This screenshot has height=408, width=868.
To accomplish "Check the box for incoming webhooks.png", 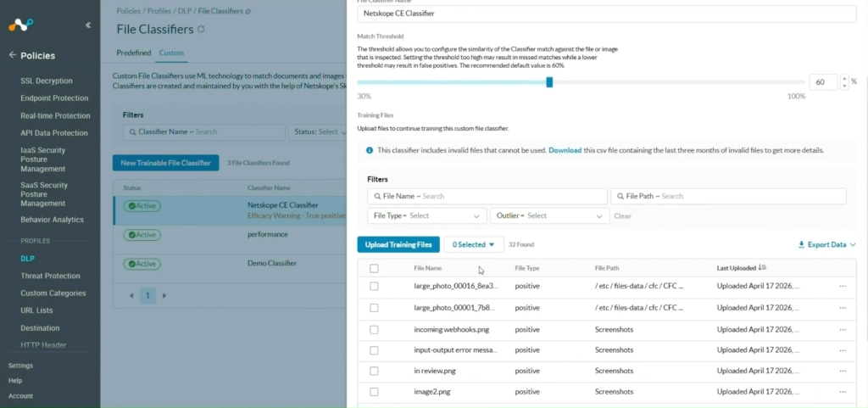I will (x=374, y=329).
